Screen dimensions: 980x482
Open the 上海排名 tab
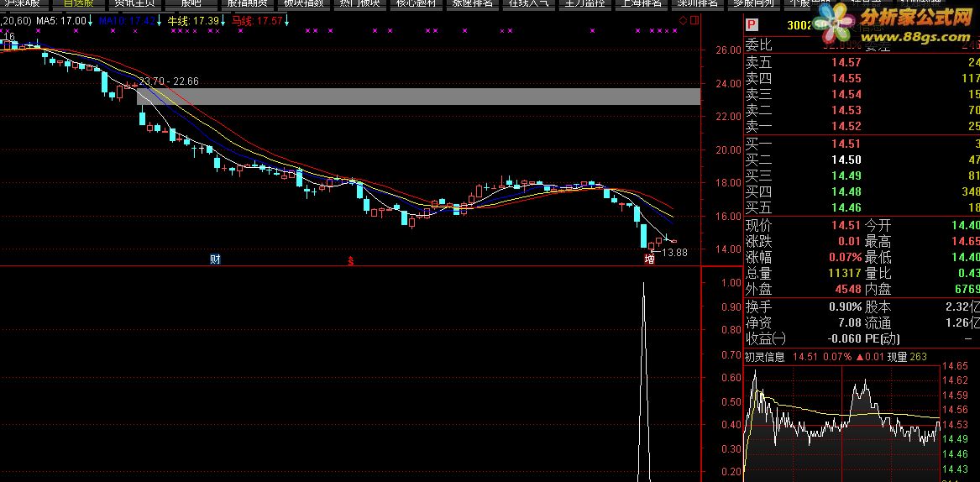tap(642, 3)
